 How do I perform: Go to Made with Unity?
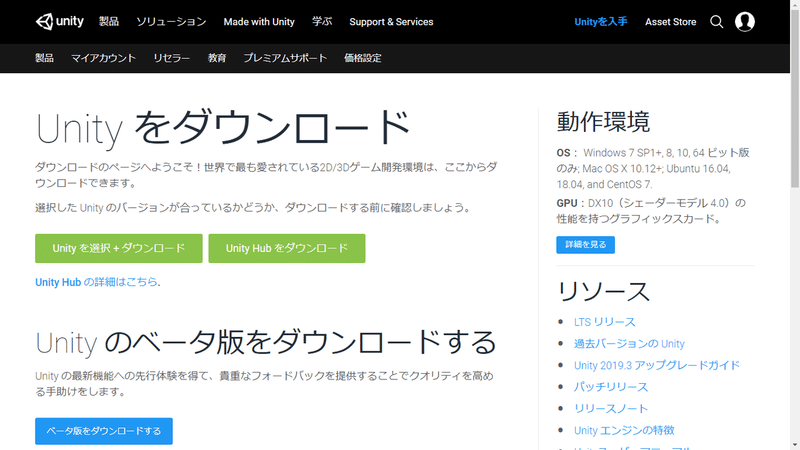tap(259, 22)
